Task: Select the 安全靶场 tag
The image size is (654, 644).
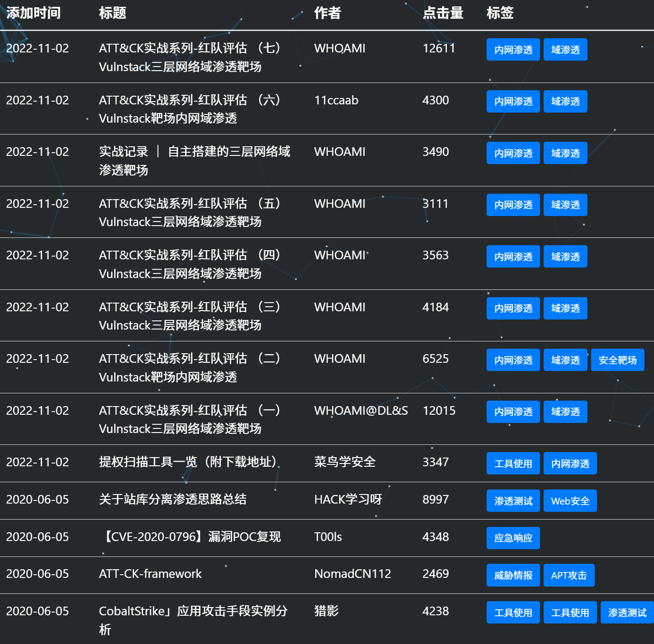Action: [618, 360]
